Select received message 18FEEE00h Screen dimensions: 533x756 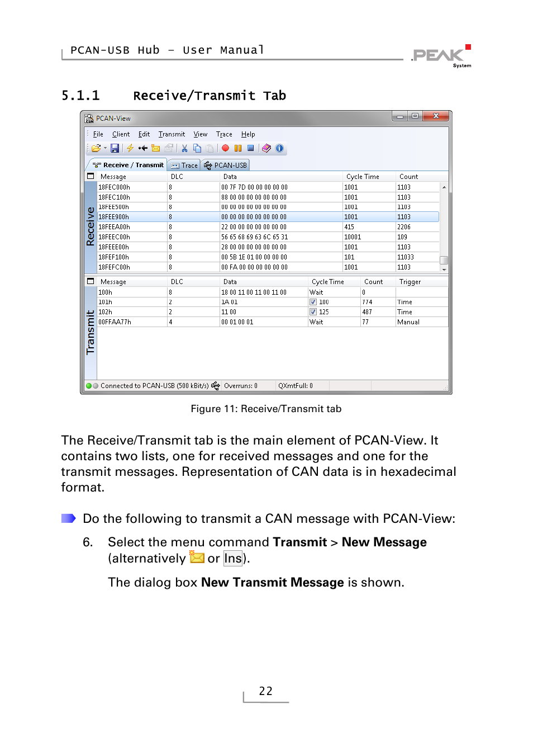(269, 247)
